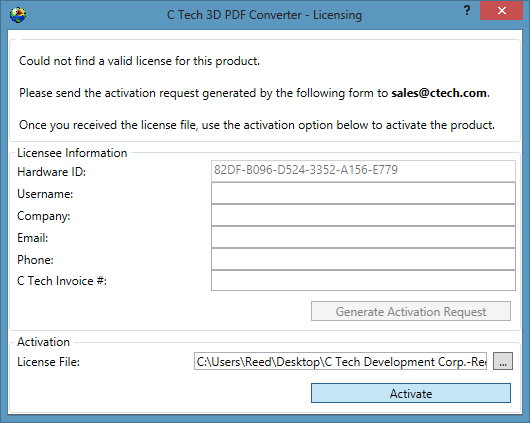Click the 'Phone:' label
The image size is (530, 423).
[35, 260]
